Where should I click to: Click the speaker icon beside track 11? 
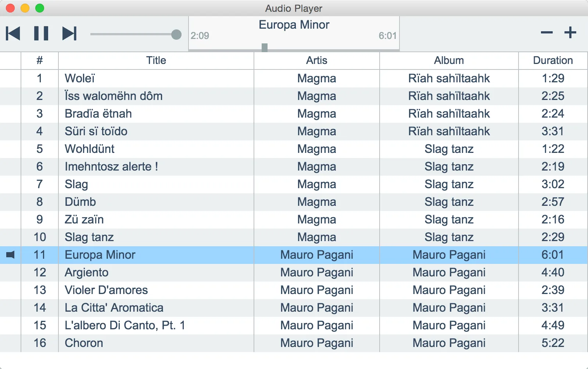coord(11,255)
